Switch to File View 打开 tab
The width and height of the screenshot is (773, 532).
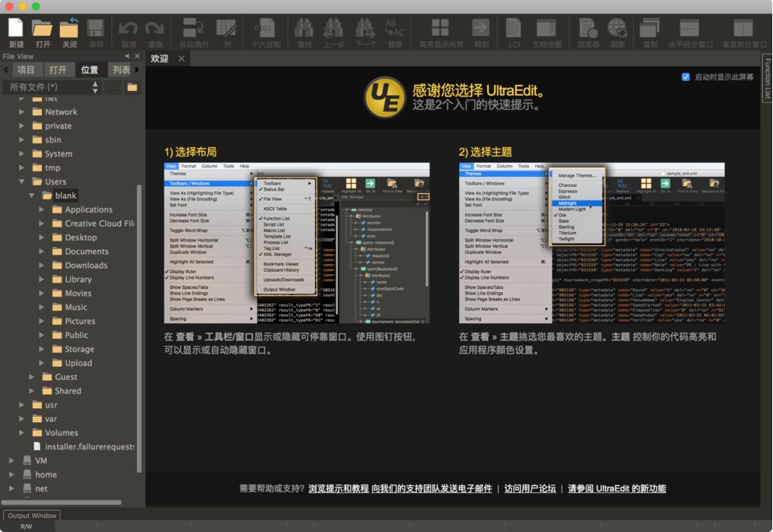click(58, 69)
